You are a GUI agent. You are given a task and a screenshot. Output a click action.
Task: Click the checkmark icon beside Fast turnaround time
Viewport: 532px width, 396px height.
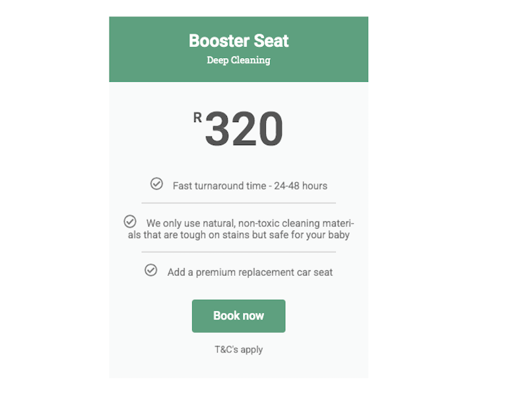[156, 183]
